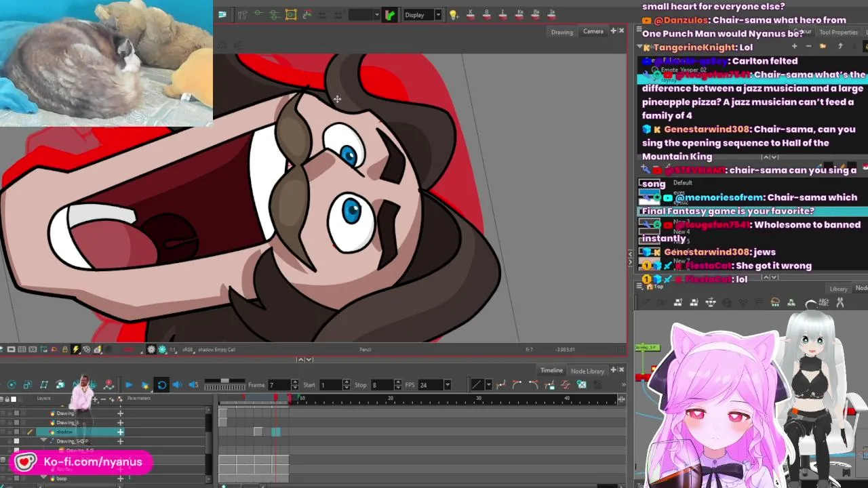Mark drawing as Key with the K marker
This screenshot has height=488, width=868.
[x=471, y=14]
